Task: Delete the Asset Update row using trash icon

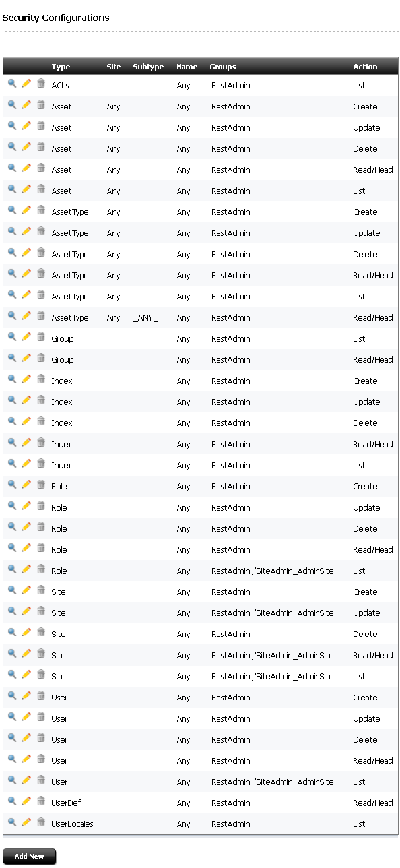Action: 41,126
